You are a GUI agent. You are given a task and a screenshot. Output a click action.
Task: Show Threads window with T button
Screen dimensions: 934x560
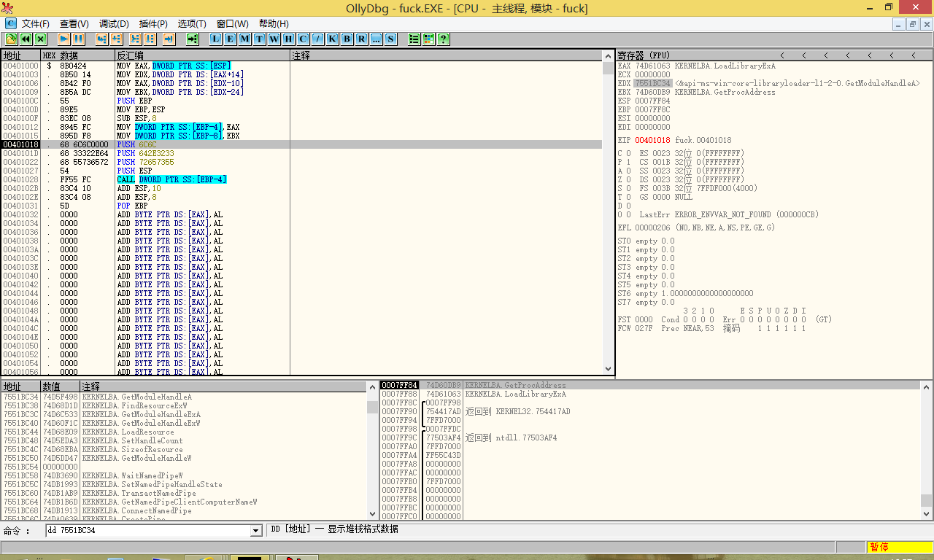click(260, 39)
